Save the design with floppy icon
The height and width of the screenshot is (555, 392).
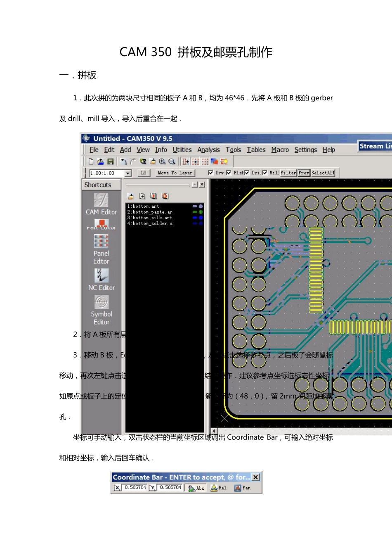110,161
